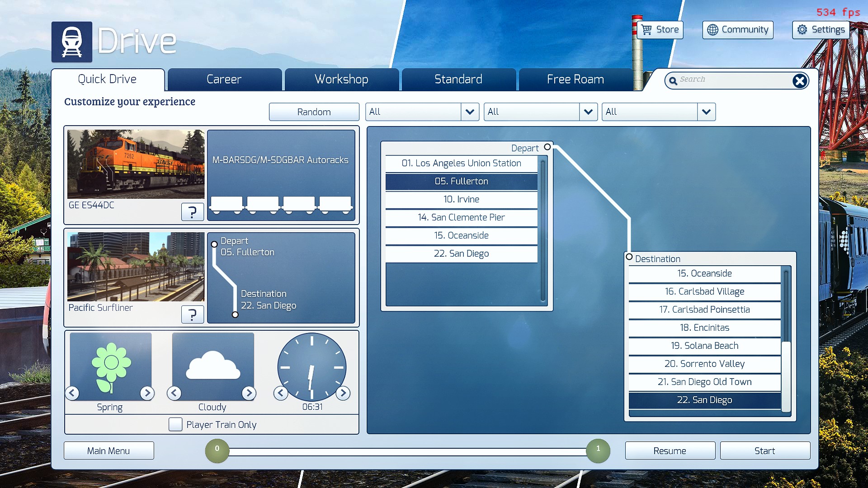Switch to the Career tab
The height and width of the screenshot is (488, 868).
(x=224, y=80)
